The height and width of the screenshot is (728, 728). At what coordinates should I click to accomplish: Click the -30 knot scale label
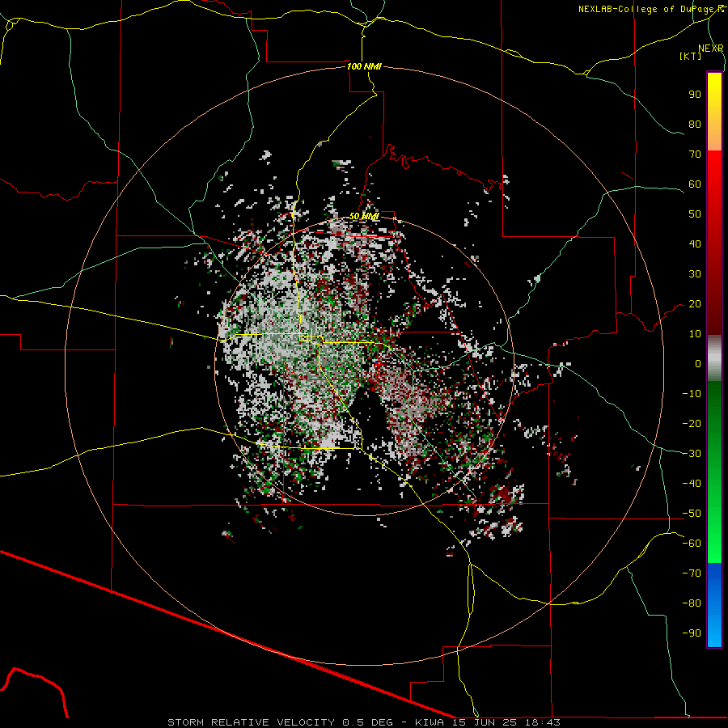[x=692, y=454]
